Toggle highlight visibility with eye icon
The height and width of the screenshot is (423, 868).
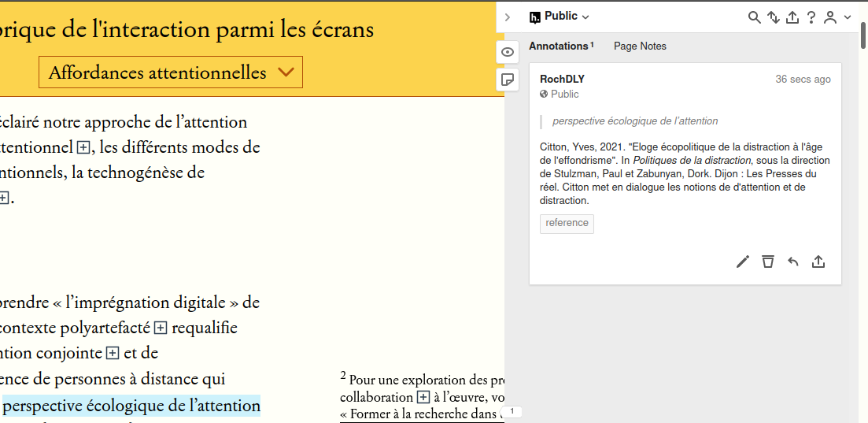[508, 52]
